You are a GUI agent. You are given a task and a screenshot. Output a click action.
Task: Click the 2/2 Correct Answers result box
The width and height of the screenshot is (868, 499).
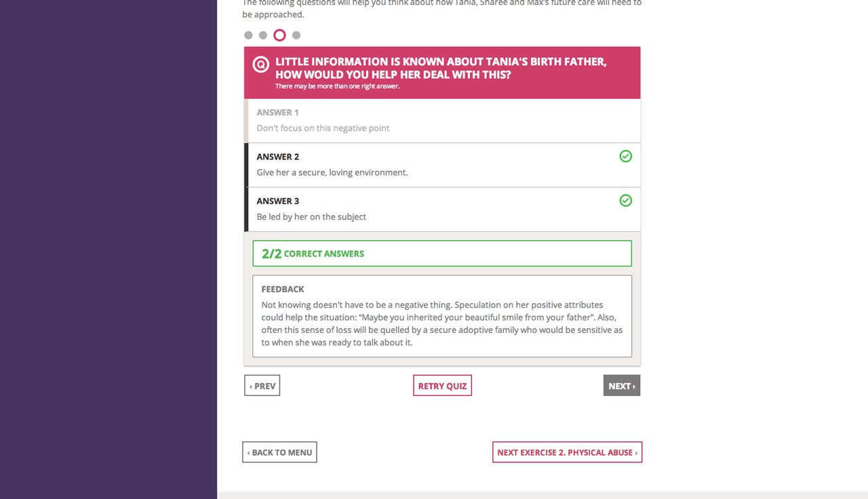point(441,254)
